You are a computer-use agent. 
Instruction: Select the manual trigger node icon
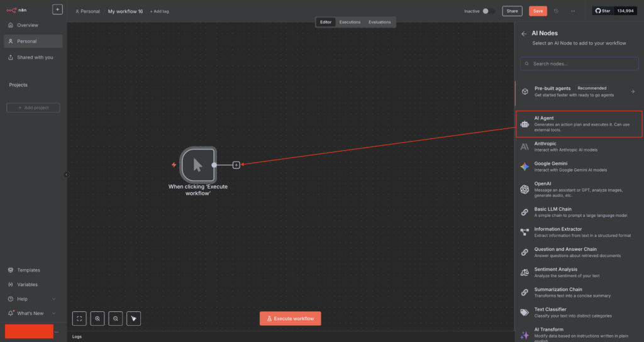click(x=197, y=165)
